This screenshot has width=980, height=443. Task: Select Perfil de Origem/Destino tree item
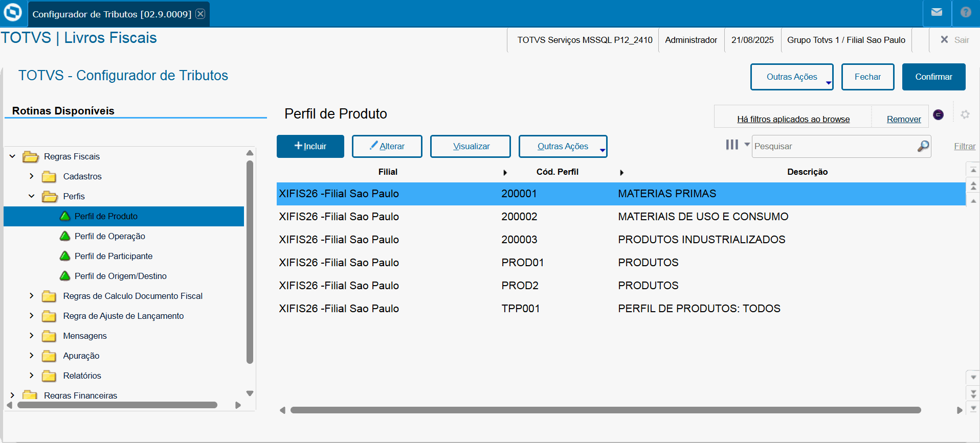coord(121,276)
